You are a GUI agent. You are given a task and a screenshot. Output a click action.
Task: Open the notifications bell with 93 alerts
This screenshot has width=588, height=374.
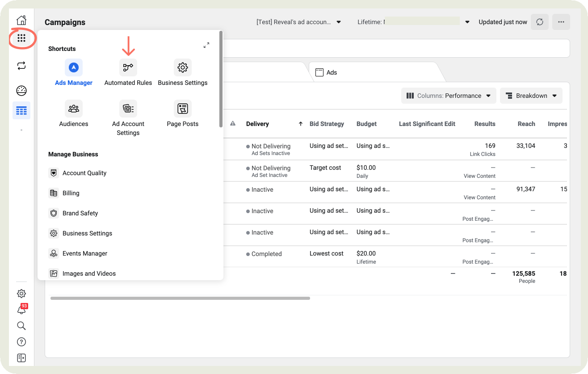tap(21, 310)
